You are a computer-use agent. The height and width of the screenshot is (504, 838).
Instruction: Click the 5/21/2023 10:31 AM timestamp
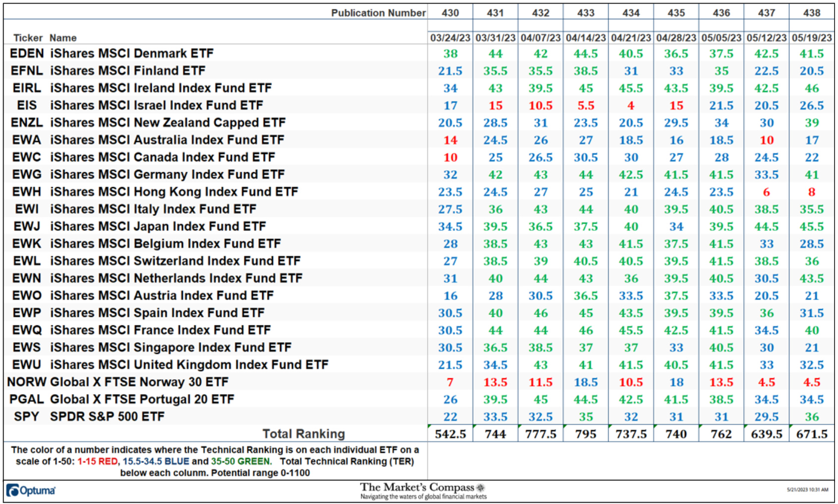click(x=807, y=490)
